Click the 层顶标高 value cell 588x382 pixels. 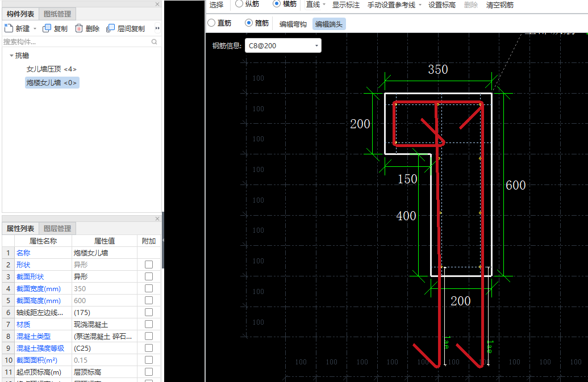click(105, 372)
